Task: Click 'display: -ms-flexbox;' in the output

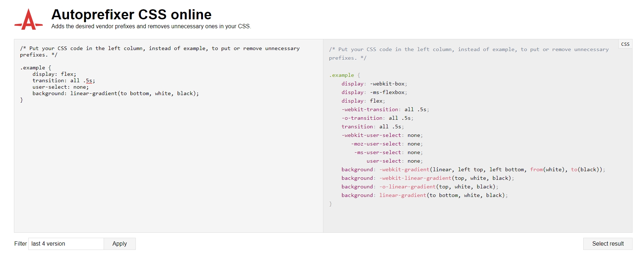Action: pyautogui.click(x=374, y=92)
